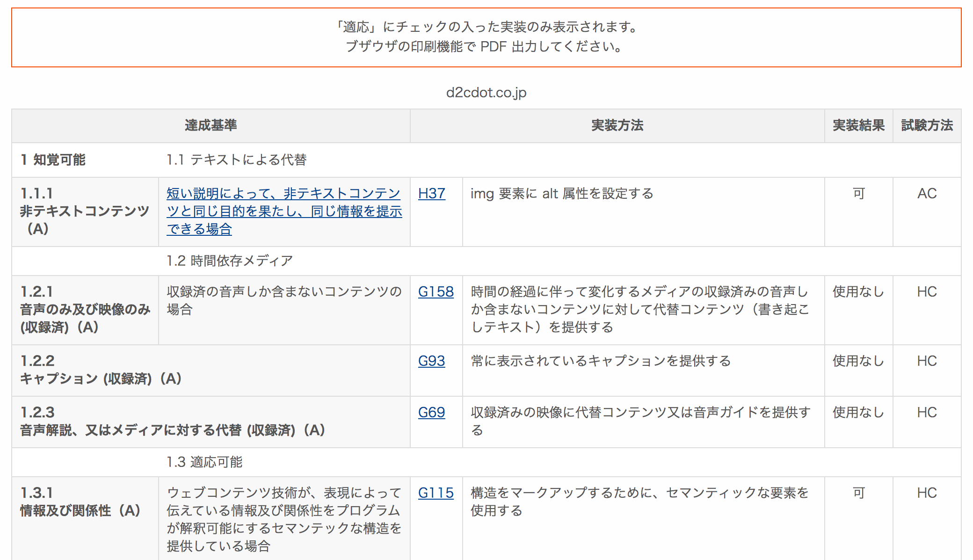Open the G69 technique link
The width and height of the screenshot is (973, 560).
(x=431, y=412)
